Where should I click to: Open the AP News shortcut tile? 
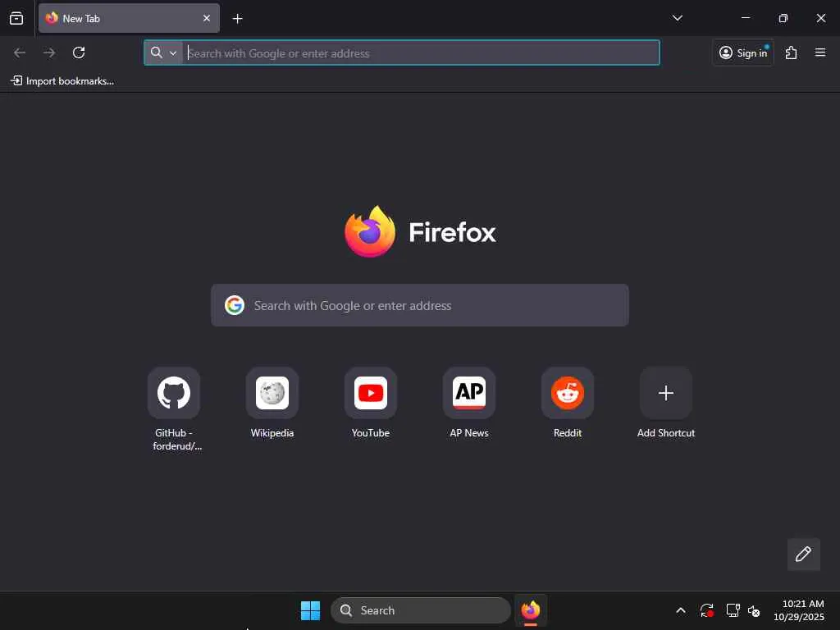click(469, 393)
